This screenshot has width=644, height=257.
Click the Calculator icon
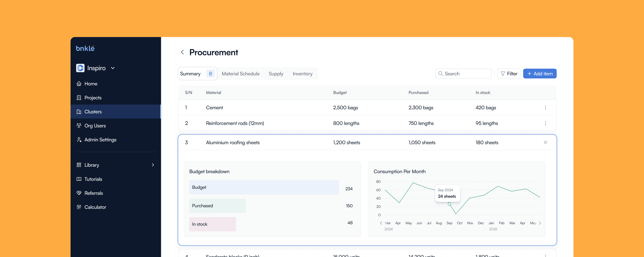[79, 207]
